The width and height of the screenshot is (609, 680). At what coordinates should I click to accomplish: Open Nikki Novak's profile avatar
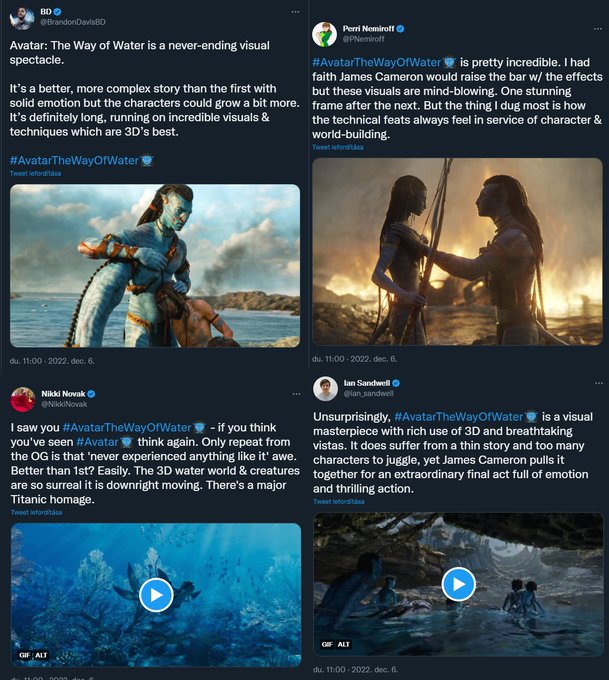coord(23,399)
